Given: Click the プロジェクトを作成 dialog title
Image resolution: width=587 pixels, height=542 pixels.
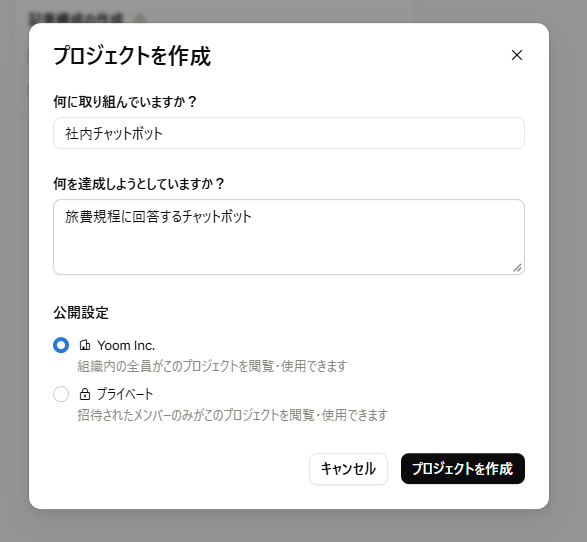Looking at the screenshot, I should (132, 56).
